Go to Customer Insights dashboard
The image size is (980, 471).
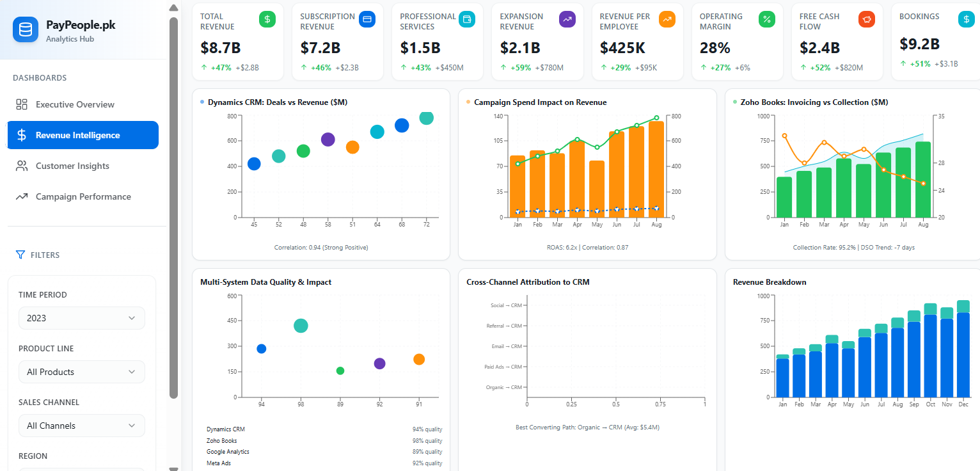83,166
